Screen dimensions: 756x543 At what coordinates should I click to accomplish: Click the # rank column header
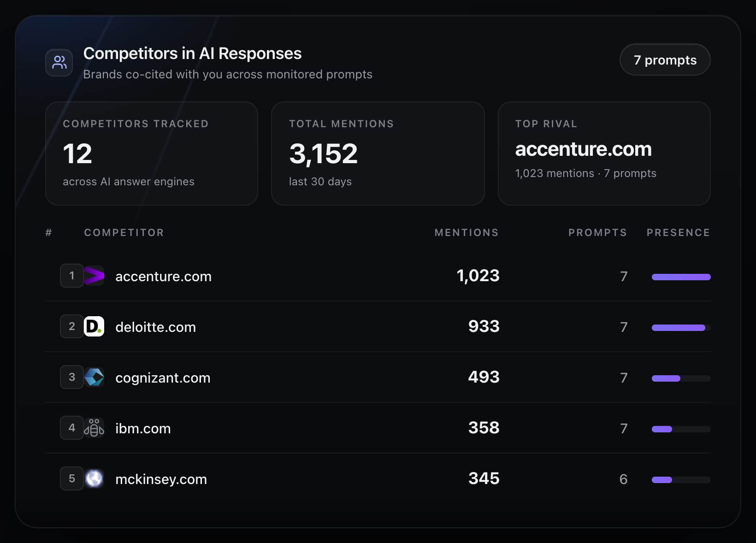48,233
